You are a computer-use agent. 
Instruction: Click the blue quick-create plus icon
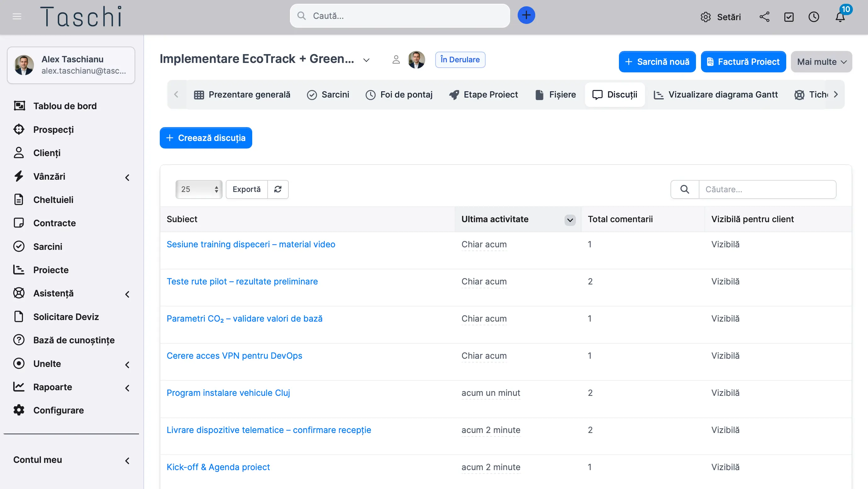pyautogui.click(x=526, y=15)
